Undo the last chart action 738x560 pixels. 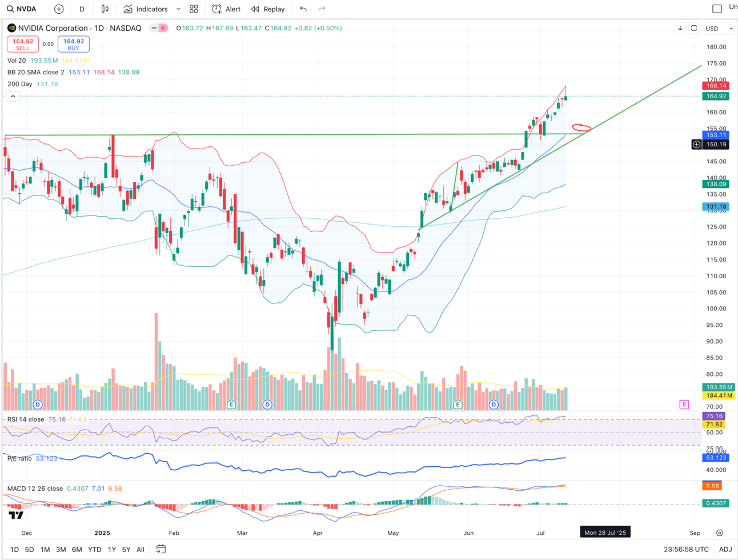[303, 9]
